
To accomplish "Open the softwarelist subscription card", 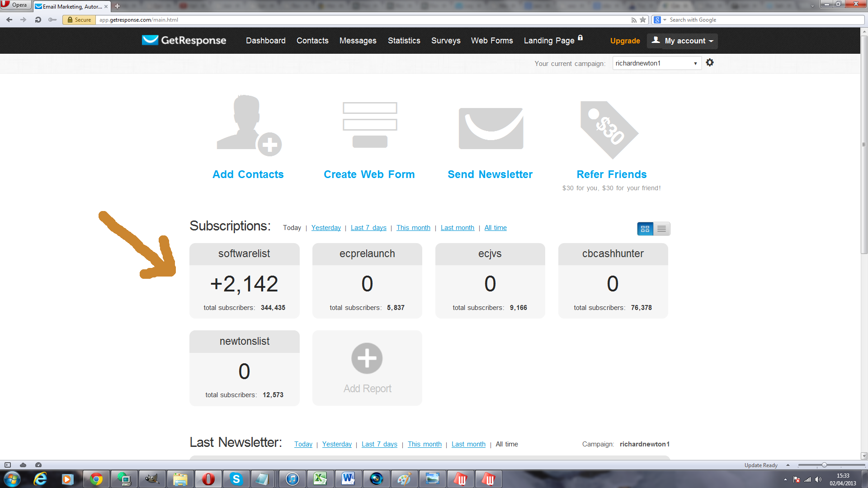I will 244,281.
